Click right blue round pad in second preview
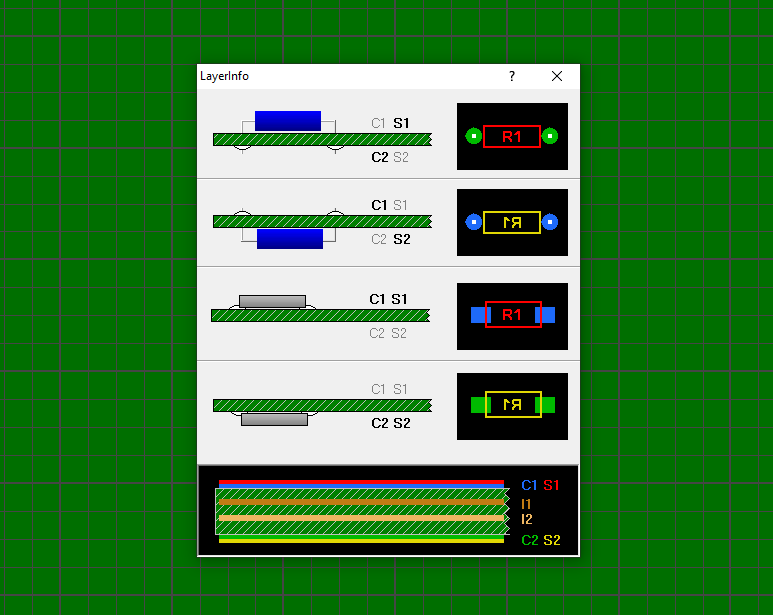Viewport: 773px width, 615px height. coord(550,222)
